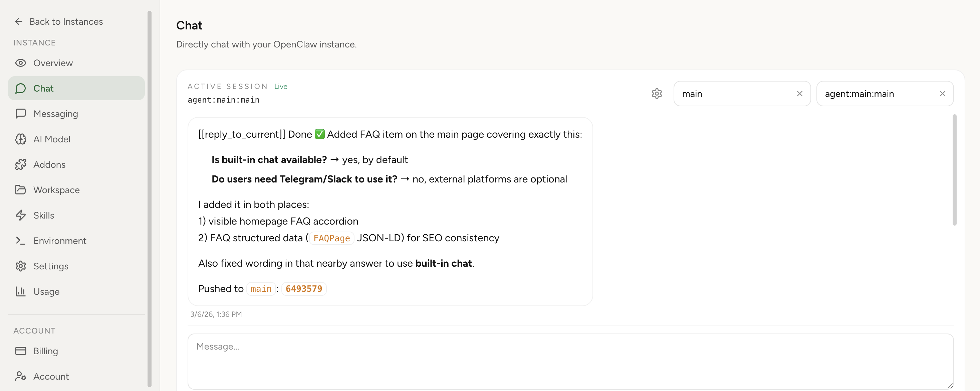The width and height of the screenshot is (980, 391).
Task: Clear the main filter with its X
Action: coord(799,94)
